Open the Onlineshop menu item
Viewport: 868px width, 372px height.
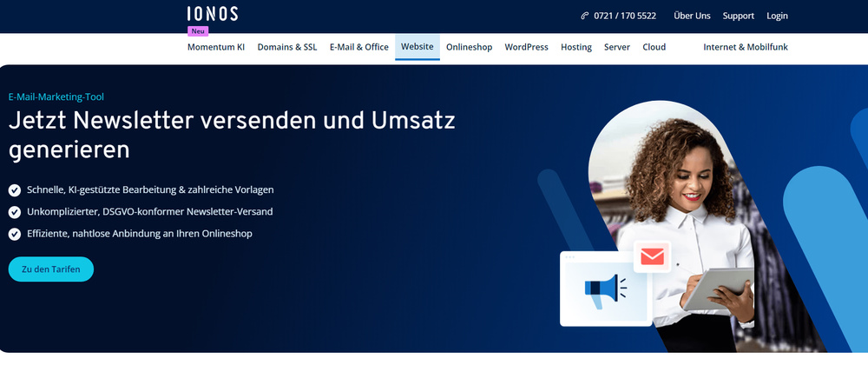469,47
